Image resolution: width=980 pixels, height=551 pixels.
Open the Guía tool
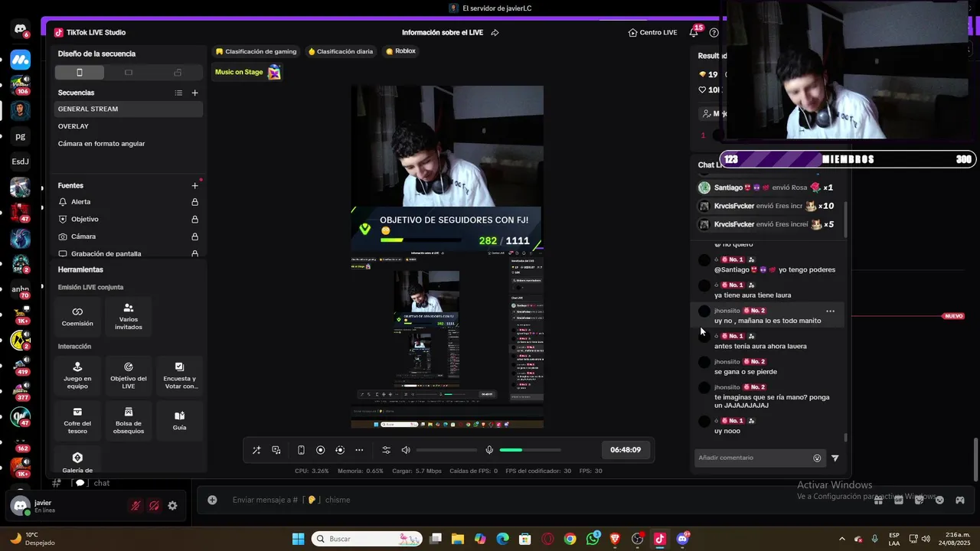click(x=180, y=421)
